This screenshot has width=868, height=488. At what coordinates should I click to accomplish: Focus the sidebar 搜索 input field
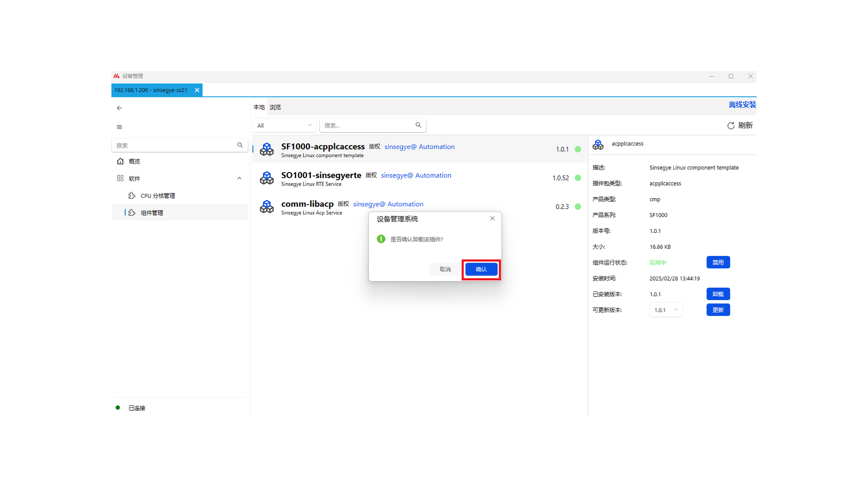(x=179, y=145)
